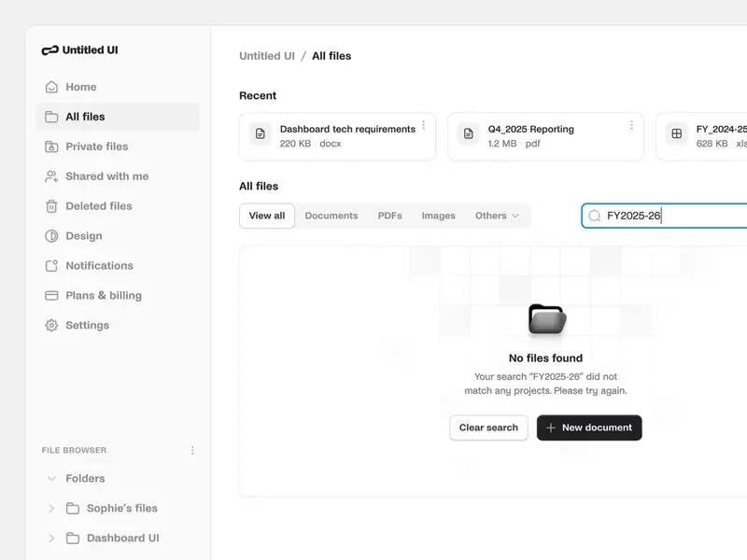Collapse the Folders section
Viewport: 747px width, 560px height.
[x=50, y=479]
